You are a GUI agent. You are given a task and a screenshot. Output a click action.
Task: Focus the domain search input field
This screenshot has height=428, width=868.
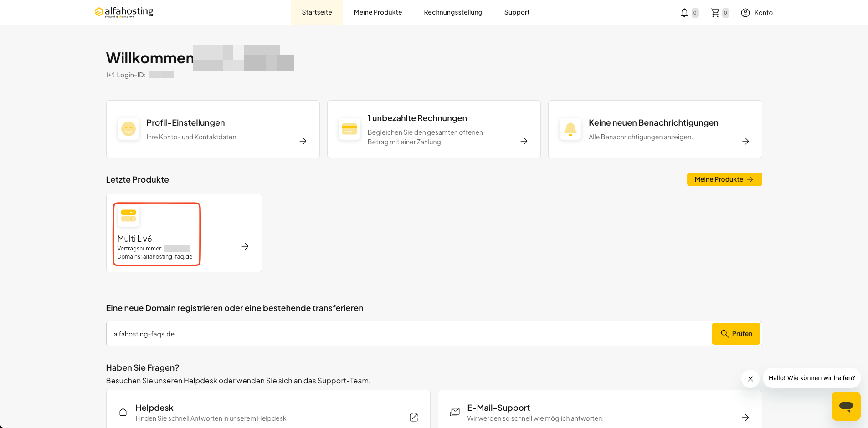(409, 334)
